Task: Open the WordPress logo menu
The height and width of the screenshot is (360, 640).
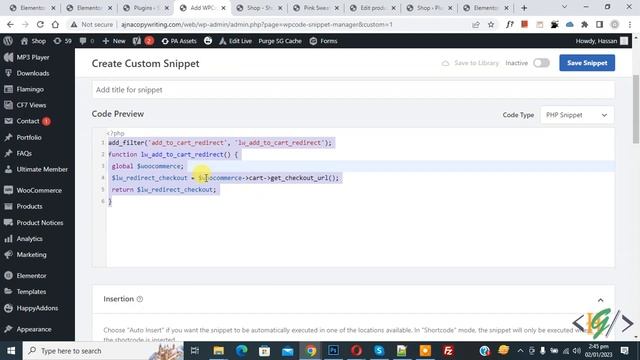Action: pos(8,41)
